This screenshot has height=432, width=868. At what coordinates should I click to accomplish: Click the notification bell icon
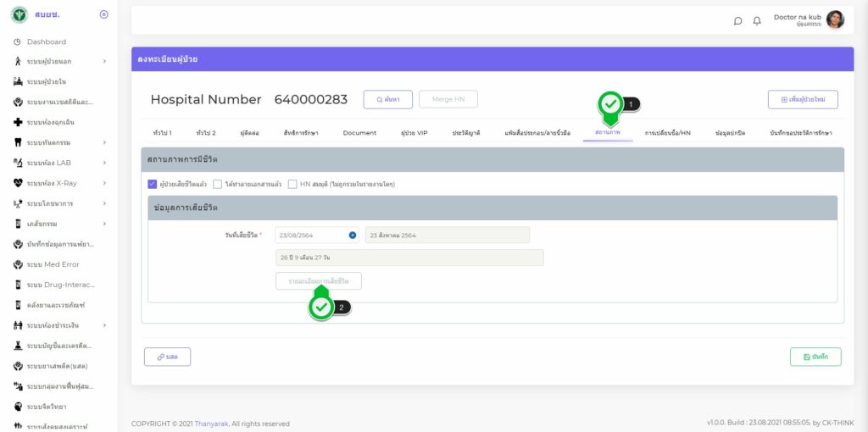(757, 20)
